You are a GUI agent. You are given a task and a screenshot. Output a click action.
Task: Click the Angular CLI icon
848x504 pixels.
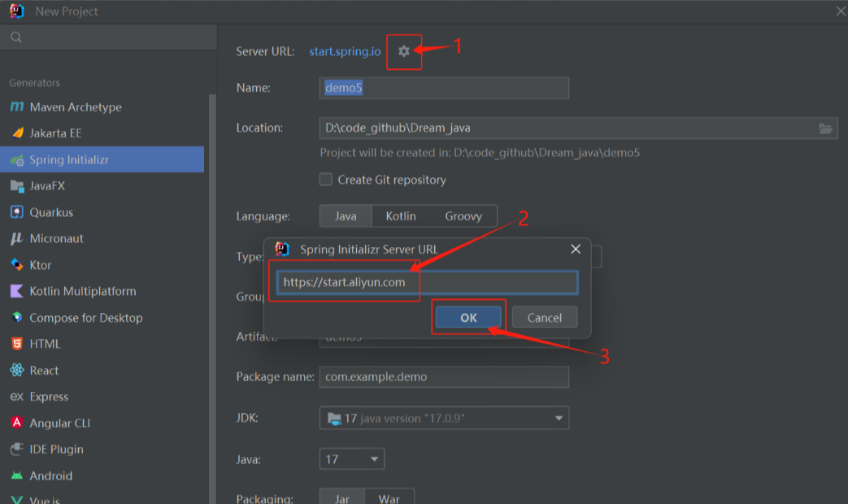click(x=17, y=423)
